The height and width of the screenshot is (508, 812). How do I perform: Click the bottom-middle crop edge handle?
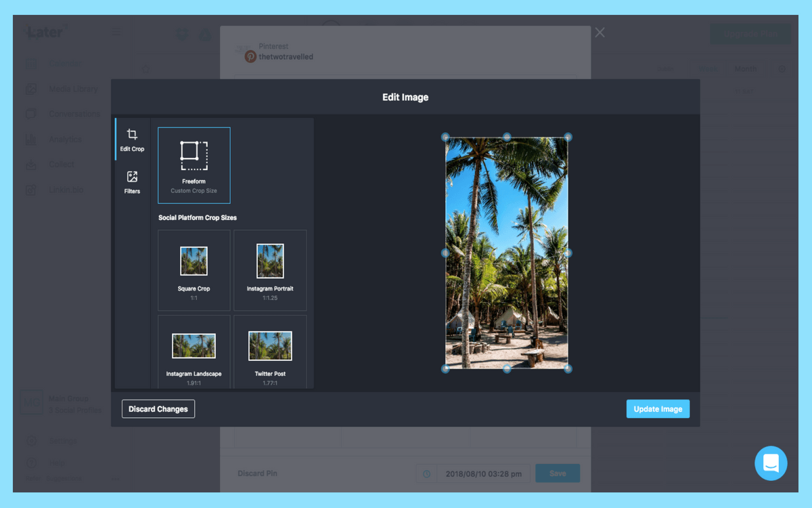(507, 369)
